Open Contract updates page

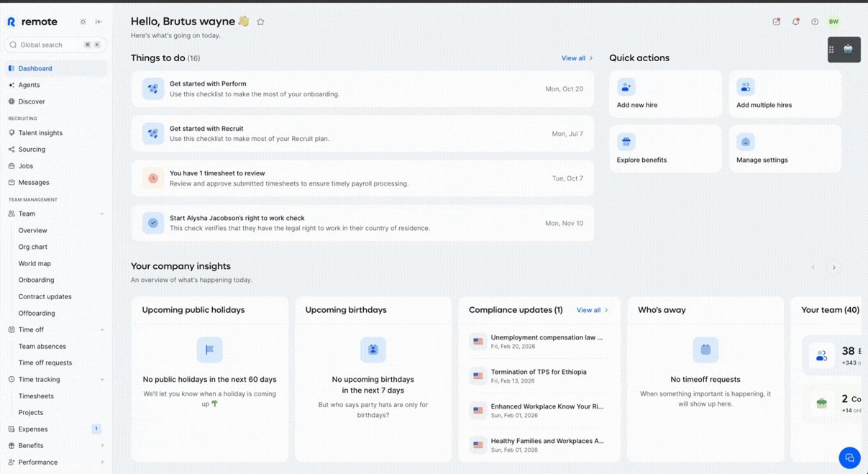(x=45, y=296)
